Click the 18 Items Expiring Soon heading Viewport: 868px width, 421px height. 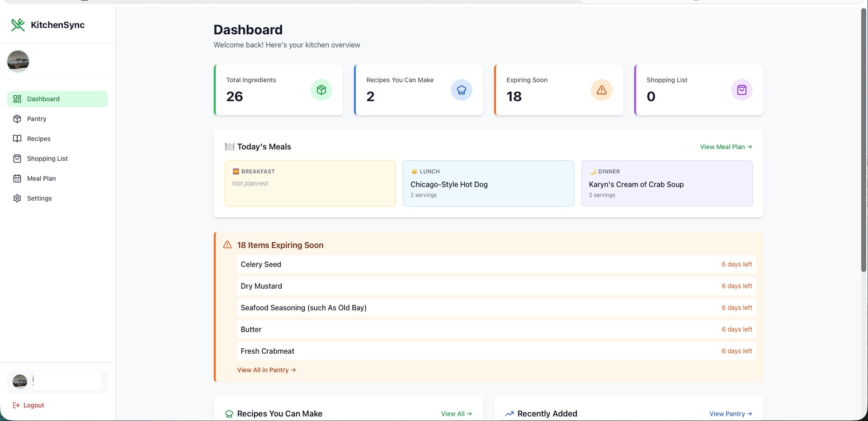click(x=280, y=245)
